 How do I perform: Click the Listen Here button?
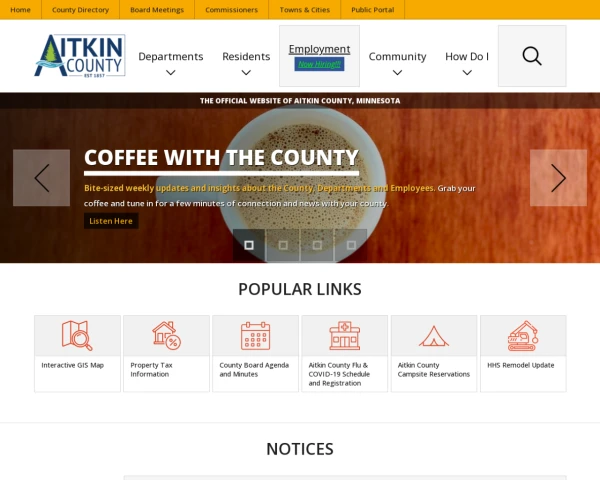tap(111, 221)
